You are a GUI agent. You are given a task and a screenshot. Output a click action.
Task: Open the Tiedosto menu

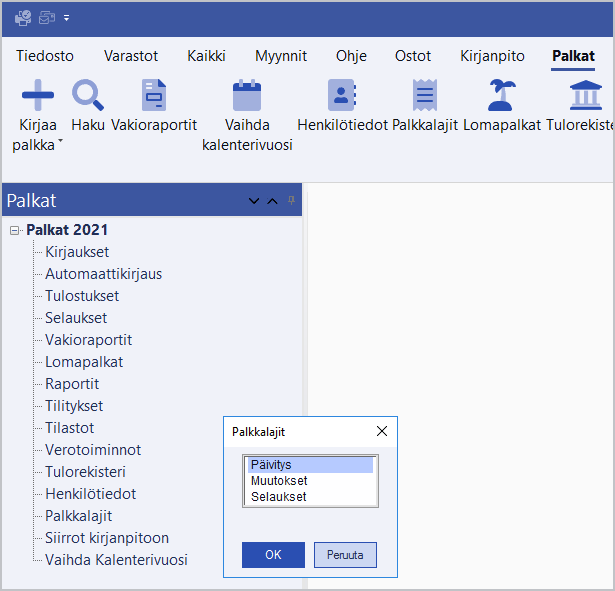coord(45,56)
